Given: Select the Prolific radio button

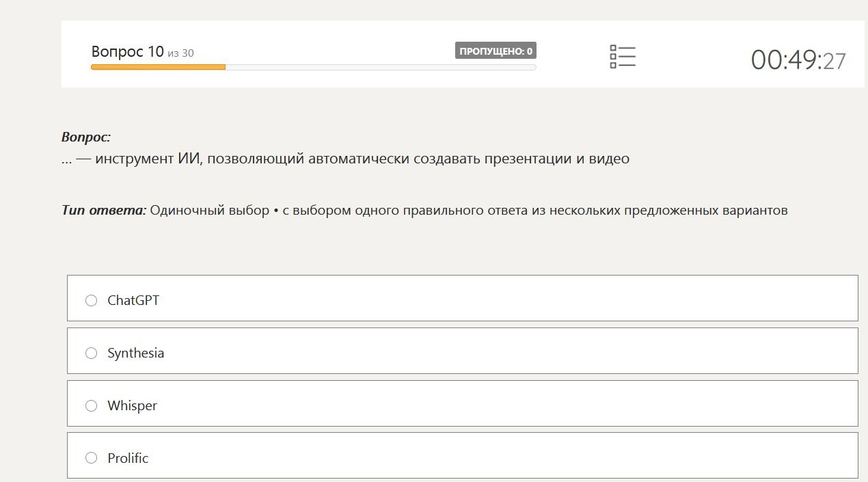Looking at the screenshot, I should tap(91, 458).
